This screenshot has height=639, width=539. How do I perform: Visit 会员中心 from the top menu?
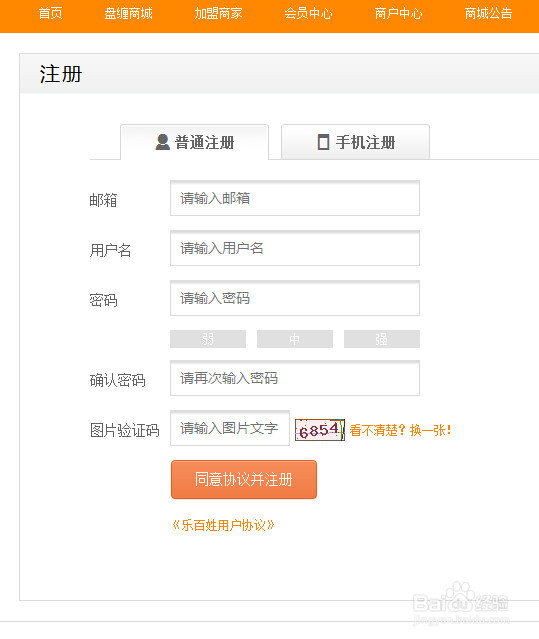[308, 13]
